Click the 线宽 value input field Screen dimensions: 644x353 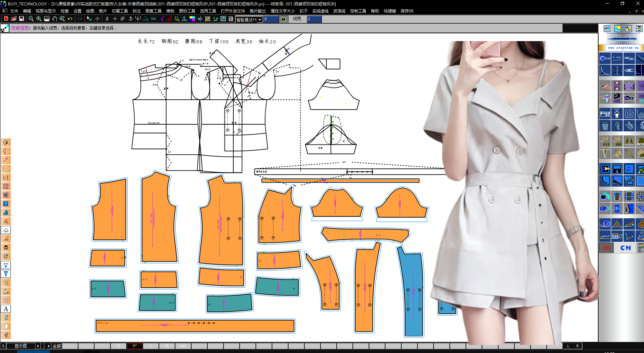314,19
